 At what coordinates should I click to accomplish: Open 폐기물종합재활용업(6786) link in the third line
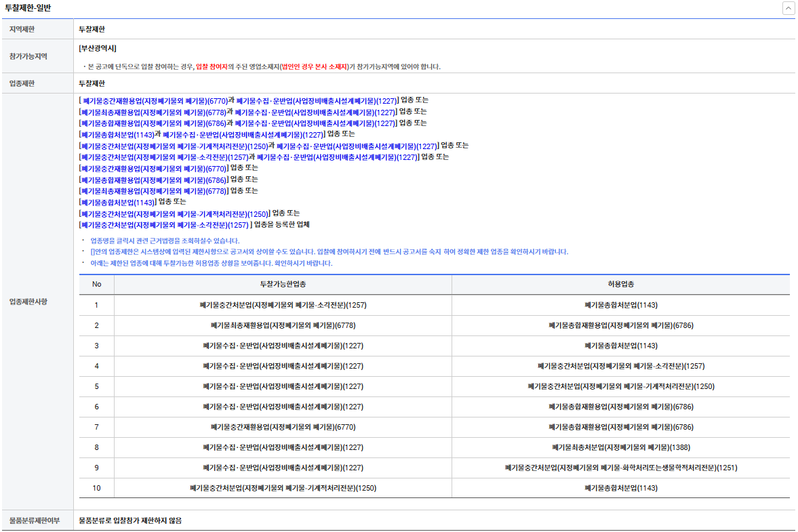[153, 123]
